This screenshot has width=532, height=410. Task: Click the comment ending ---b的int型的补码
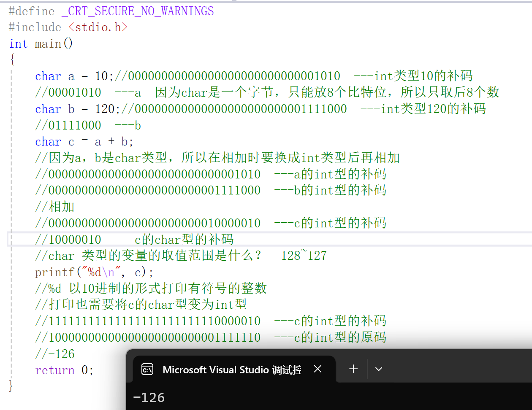[211, 190]
